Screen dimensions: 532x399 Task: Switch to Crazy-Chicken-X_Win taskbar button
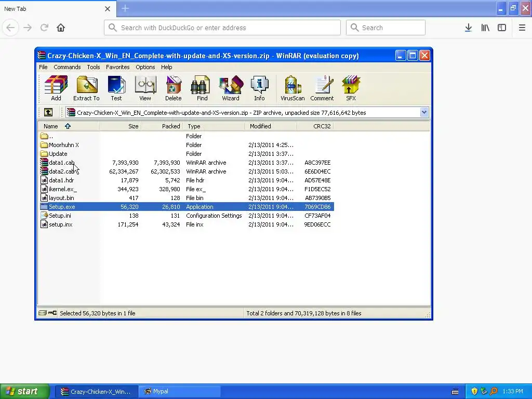[97, 391]
